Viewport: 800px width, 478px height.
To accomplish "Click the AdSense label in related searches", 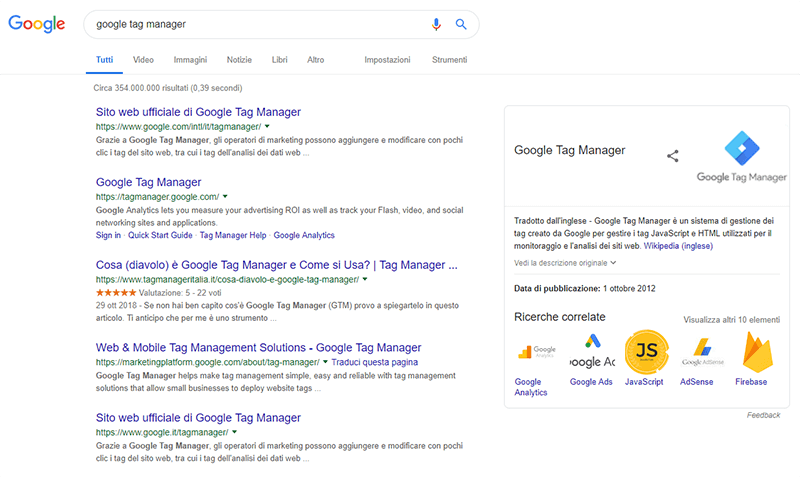I will click(696, 382).
